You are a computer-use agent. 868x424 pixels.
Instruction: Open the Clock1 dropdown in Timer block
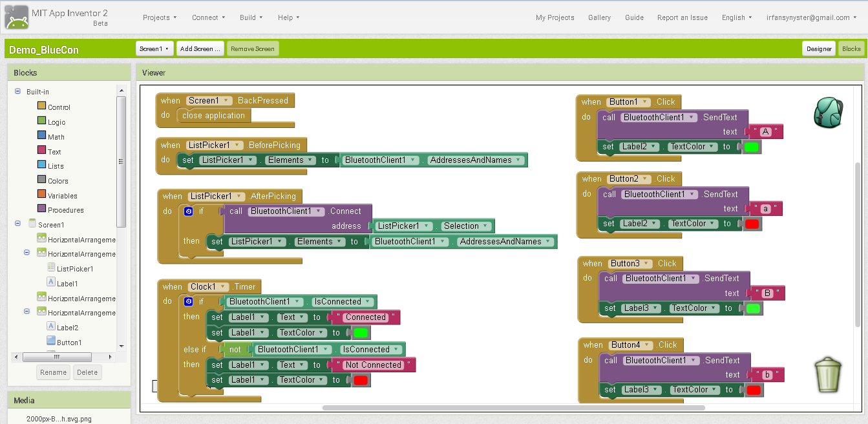pyautogui.click(x=209, y=287)
